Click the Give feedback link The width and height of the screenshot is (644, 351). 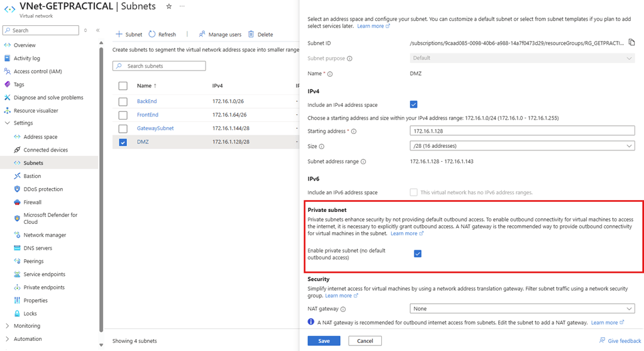pyautogui.click(x=625, y=341)
